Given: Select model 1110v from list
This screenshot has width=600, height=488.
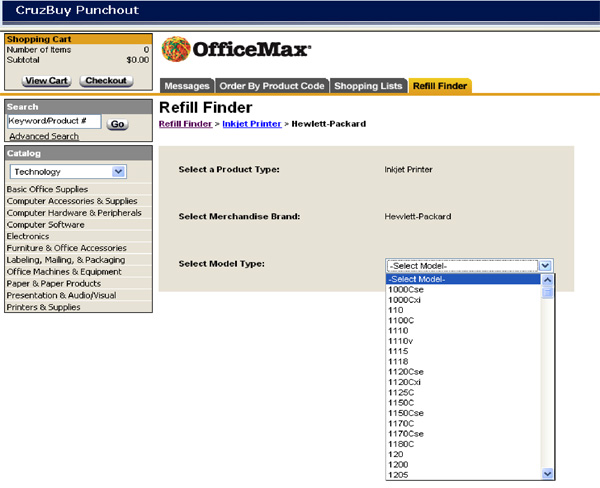Looking at the screenshot, I should coord(463,341).
